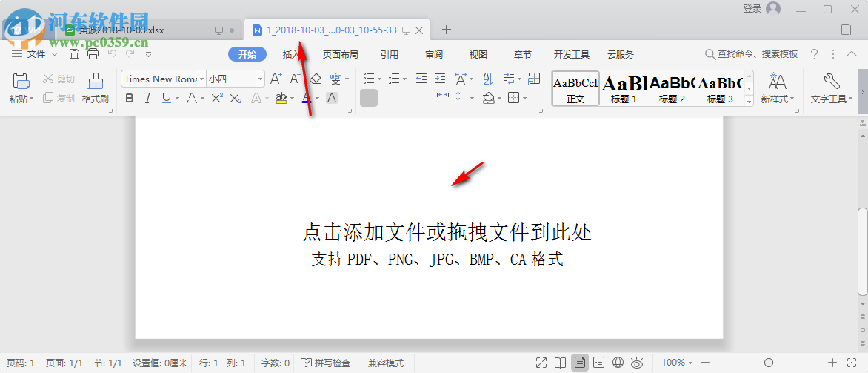Switch to outline view in status bar
The width and height of the screenshot is (868, 373).
(x=598, y=363)
